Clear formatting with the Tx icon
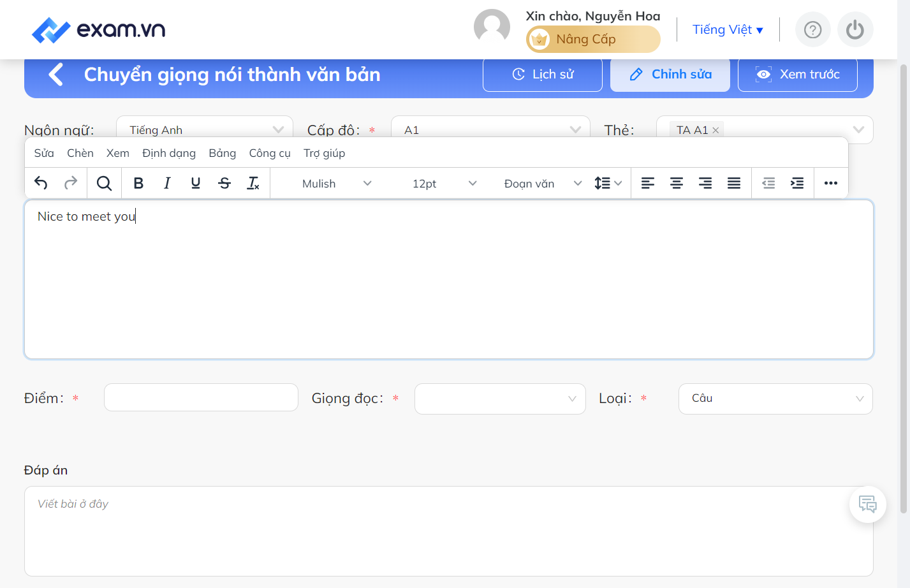This screenshot has width=910, height=588. coord(253,183)
